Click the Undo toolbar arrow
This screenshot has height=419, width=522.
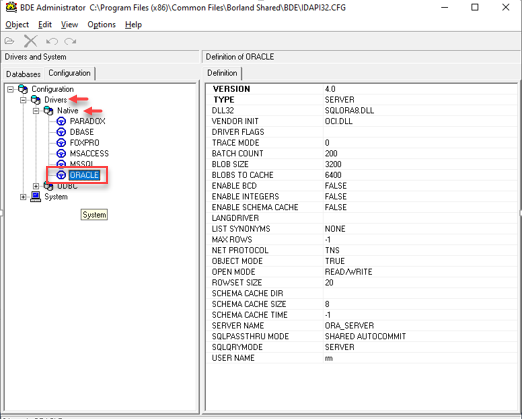tap(52, 41)
